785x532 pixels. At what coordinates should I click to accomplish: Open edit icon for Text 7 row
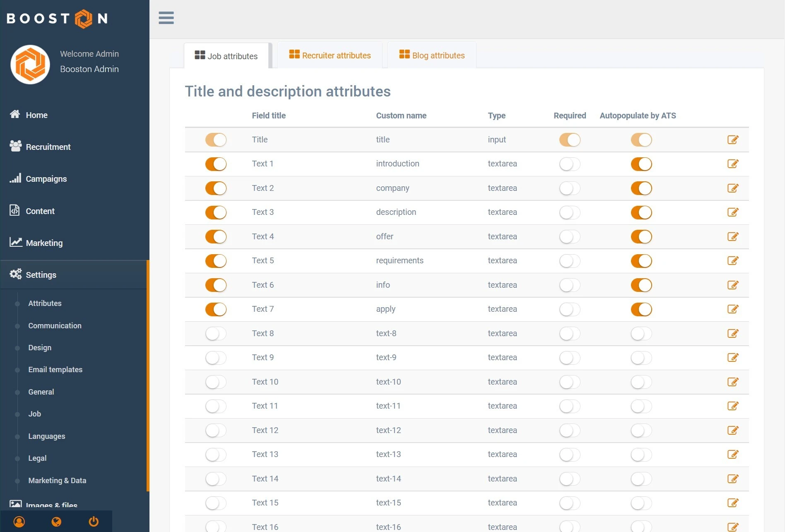732,309
